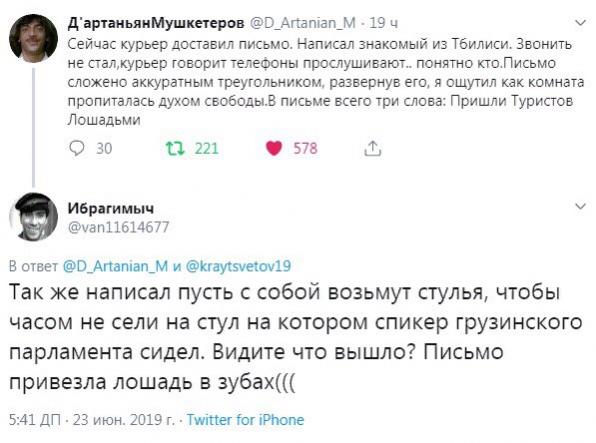Open the @kraytsvetov19 mention link

coord(238,266)
